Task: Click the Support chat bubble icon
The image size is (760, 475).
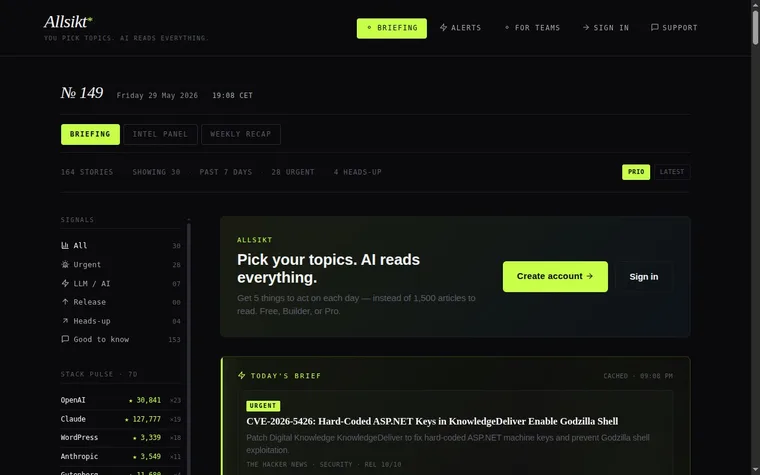Action: [654, 28]
